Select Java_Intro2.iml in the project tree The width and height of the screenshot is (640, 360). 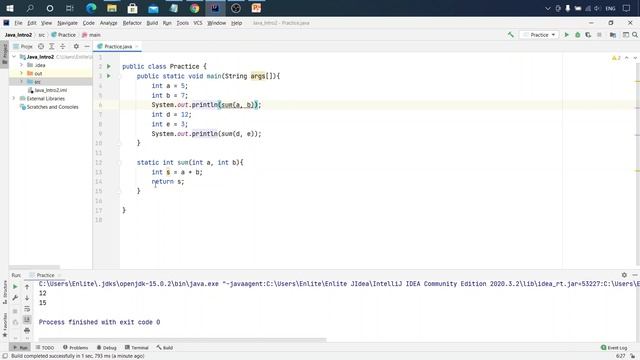point(47,90)
